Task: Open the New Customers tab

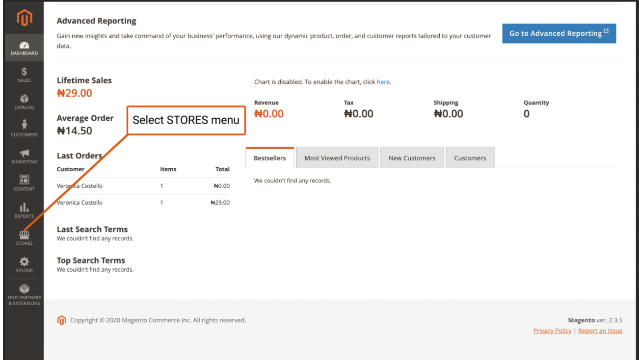Action: 412,158
